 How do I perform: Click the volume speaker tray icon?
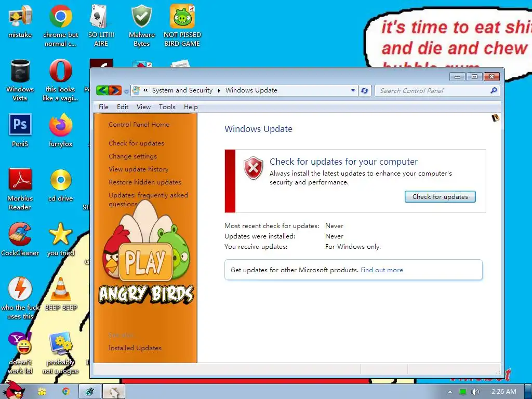[x=475, y=392]
